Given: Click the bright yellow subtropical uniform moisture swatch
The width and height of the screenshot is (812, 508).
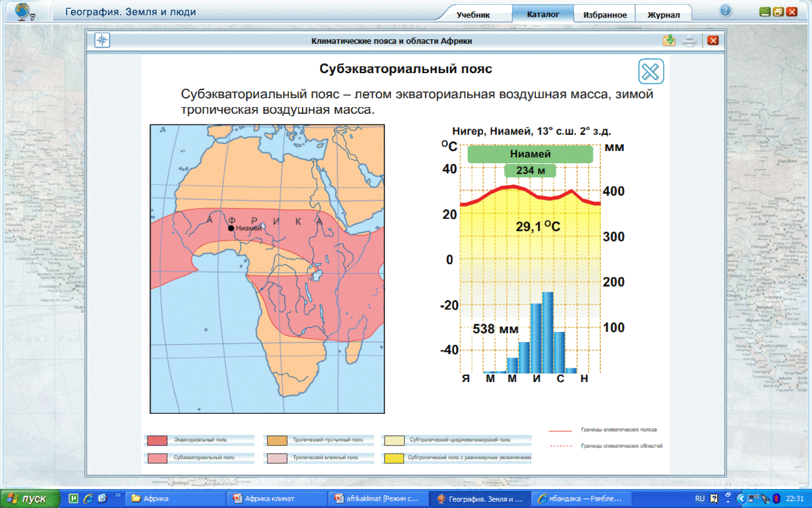Looking at the screenshot, I should point(395,458).
